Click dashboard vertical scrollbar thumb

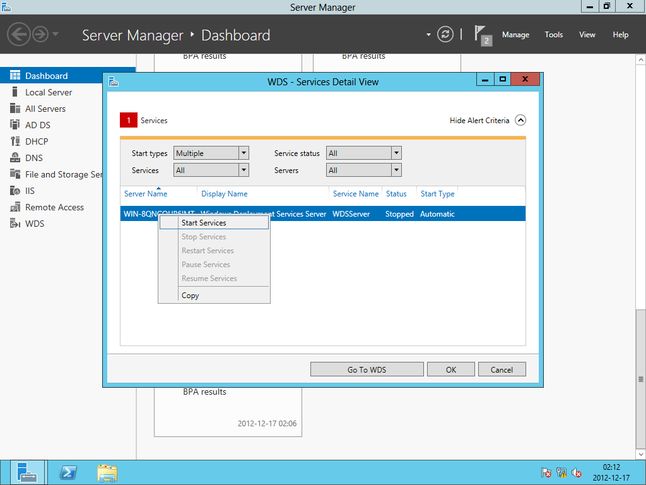coord(641,378)
